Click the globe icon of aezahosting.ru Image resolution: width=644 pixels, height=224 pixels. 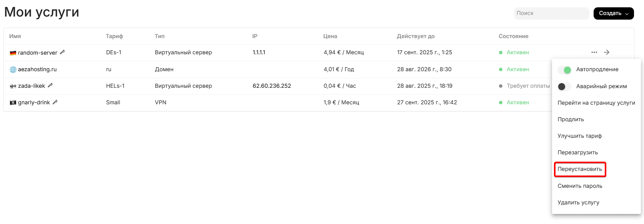[x=13, y=70]
